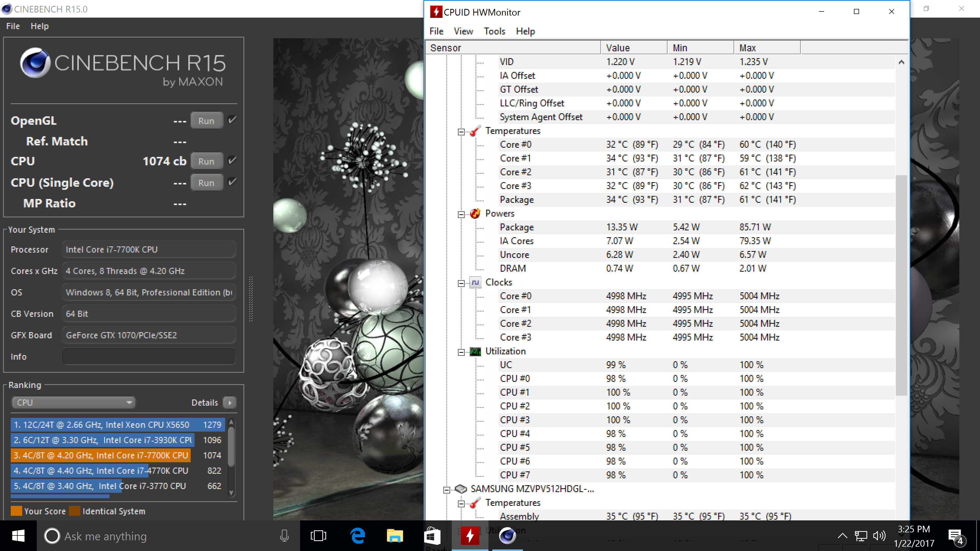Click the Identical System color swatch

pos(75,511)
